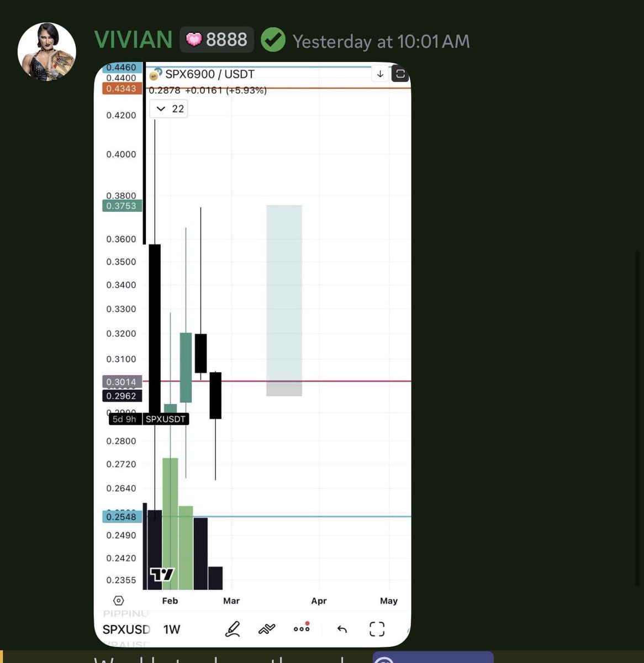Open the indicators icon in bottom toolbar
The height and width of the screenshot is (663, 644).
[267, 629]
